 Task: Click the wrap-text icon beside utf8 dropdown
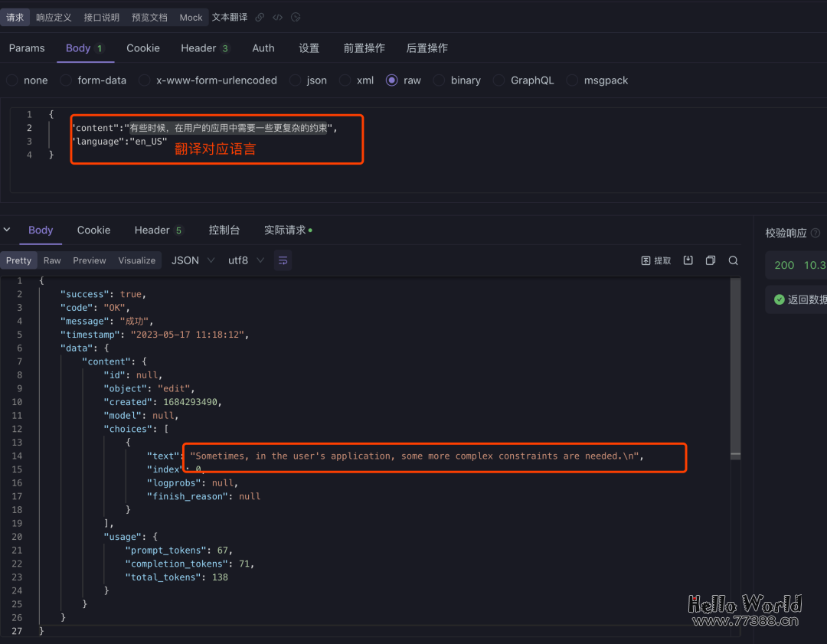[x=283, y=260]
